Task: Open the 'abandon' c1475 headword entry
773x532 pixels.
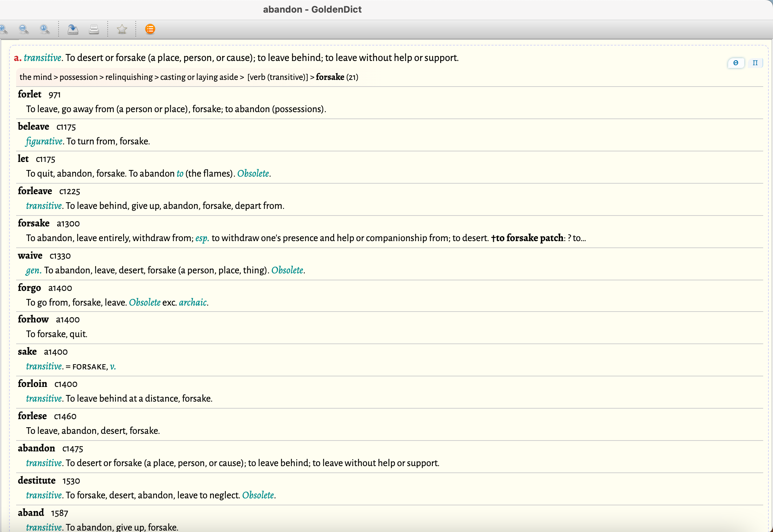Action: 36,448
